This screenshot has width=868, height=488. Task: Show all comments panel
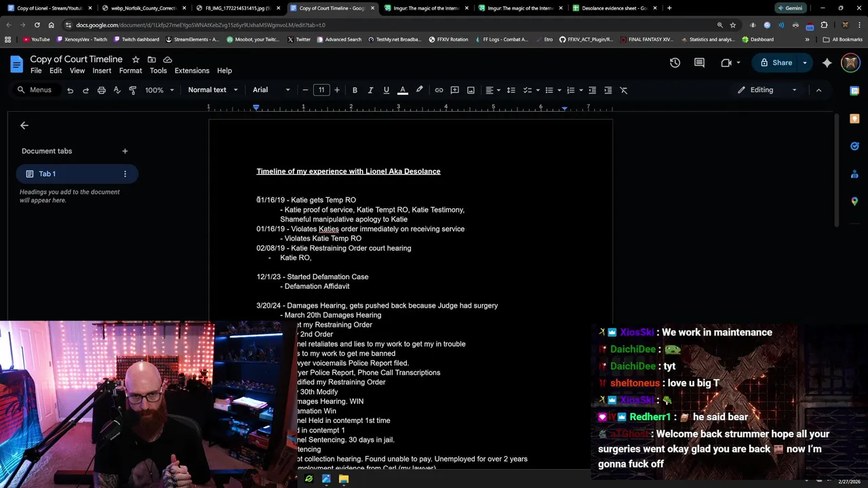point(699,62)
